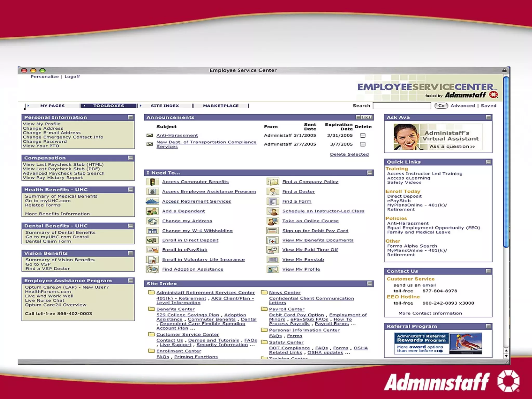Switch to the Marketplace tab

[221, 106]
